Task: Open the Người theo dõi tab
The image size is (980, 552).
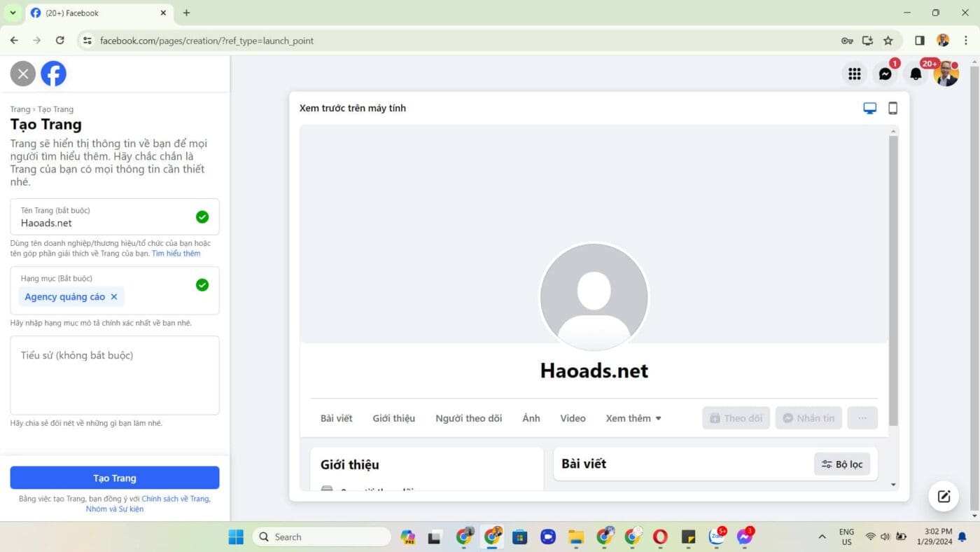Action: pos(469,418)
